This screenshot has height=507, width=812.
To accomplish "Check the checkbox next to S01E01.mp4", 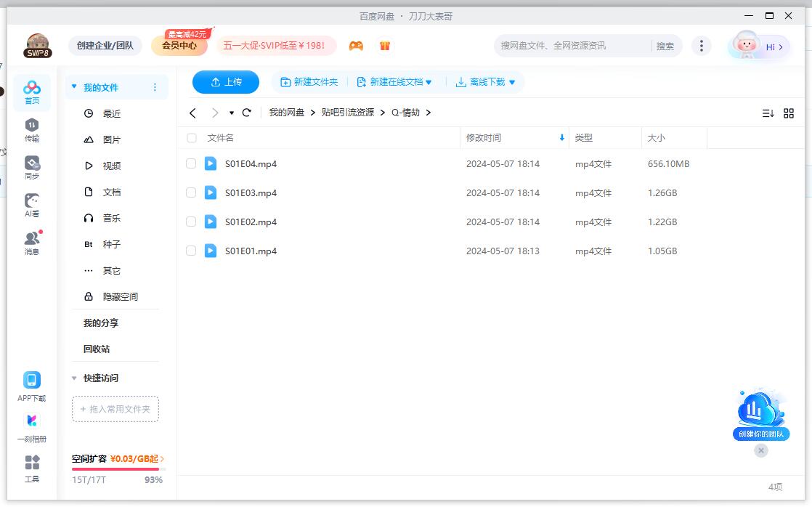I will point(191,251).
